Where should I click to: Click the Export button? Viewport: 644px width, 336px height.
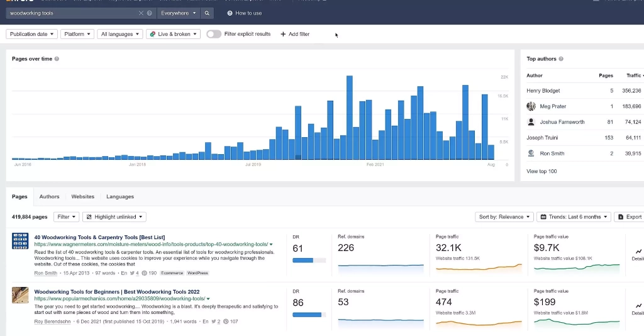630,217
